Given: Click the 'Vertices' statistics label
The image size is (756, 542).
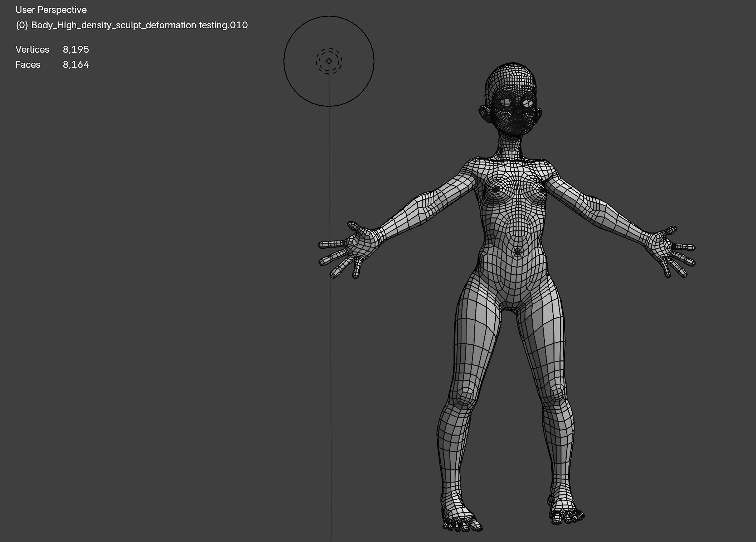Looking at the screenshot, I should (32, 49).
